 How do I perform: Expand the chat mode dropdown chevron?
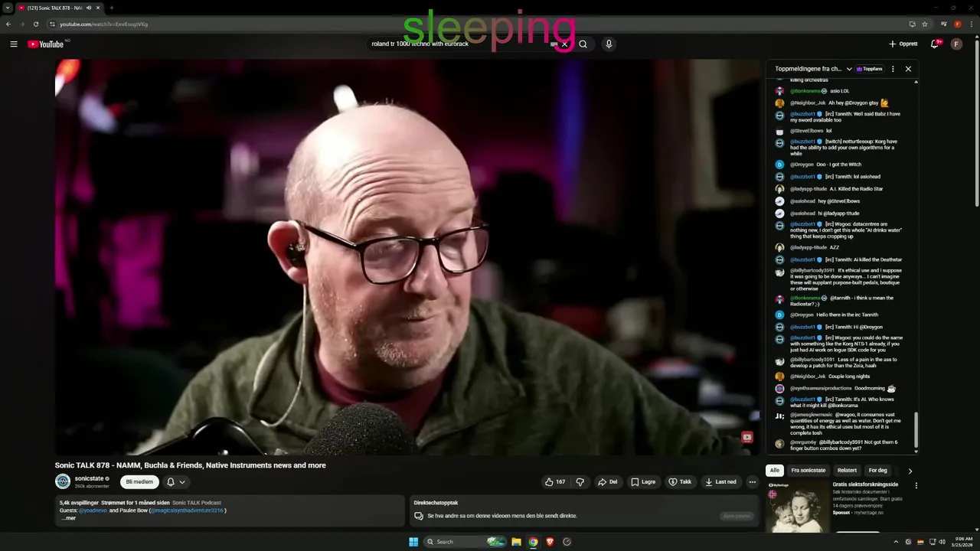pyautogui.click(x=849, y=69)
